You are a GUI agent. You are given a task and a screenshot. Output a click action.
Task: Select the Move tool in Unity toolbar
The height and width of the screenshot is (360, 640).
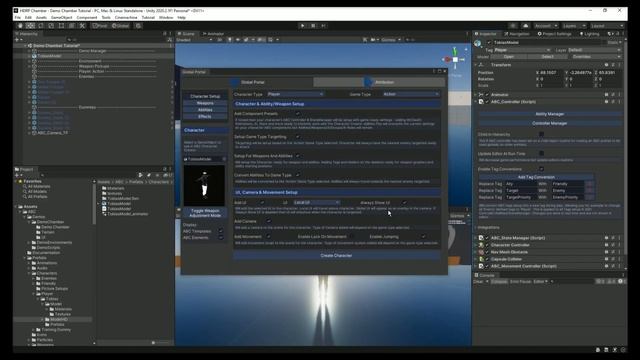[x=30, y=26]
